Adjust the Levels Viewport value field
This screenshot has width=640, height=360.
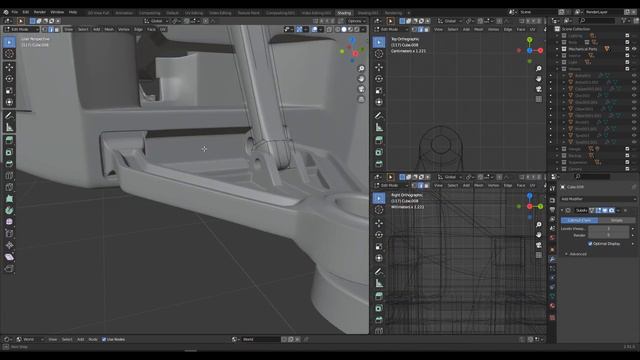[x=608, y=229]
